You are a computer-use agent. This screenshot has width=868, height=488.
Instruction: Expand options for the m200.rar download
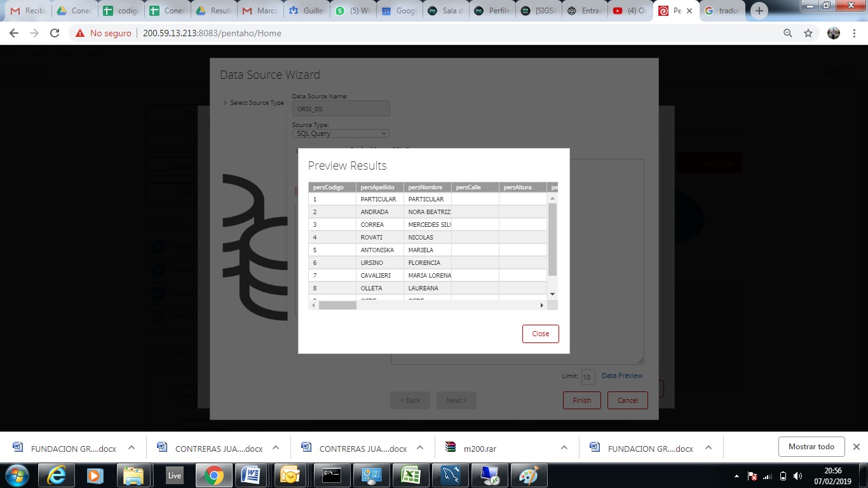564,447
